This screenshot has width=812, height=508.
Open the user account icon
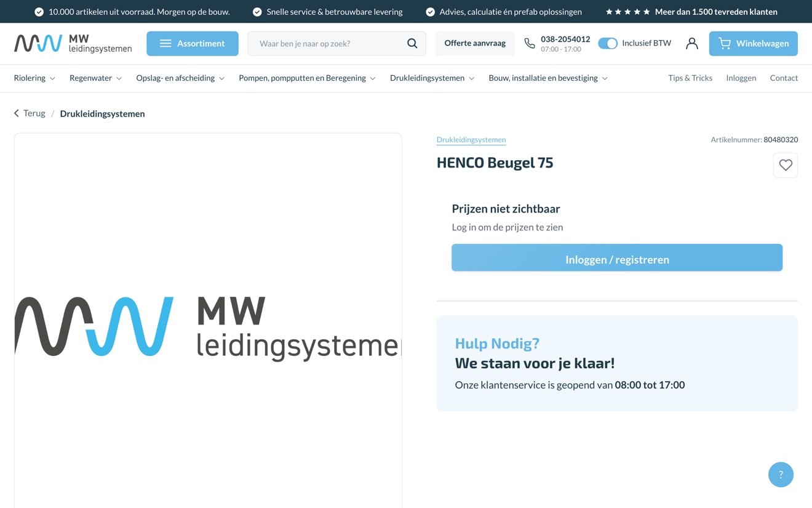(692, 44)
